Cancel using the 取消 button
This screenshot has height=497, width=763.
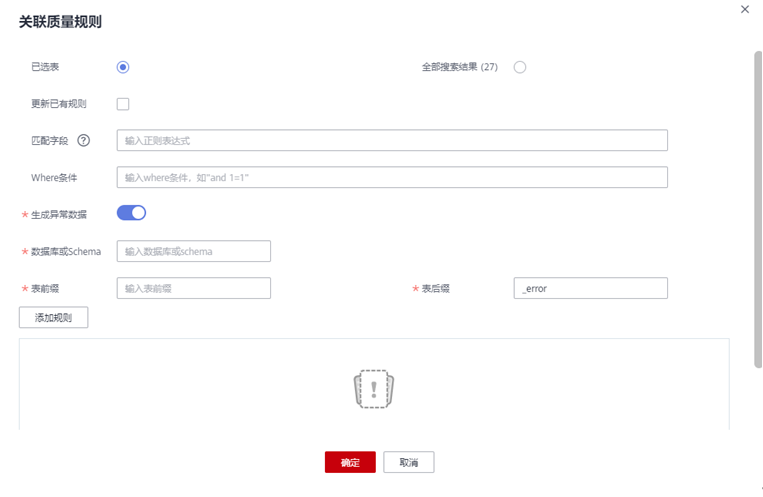click(409, 462)
